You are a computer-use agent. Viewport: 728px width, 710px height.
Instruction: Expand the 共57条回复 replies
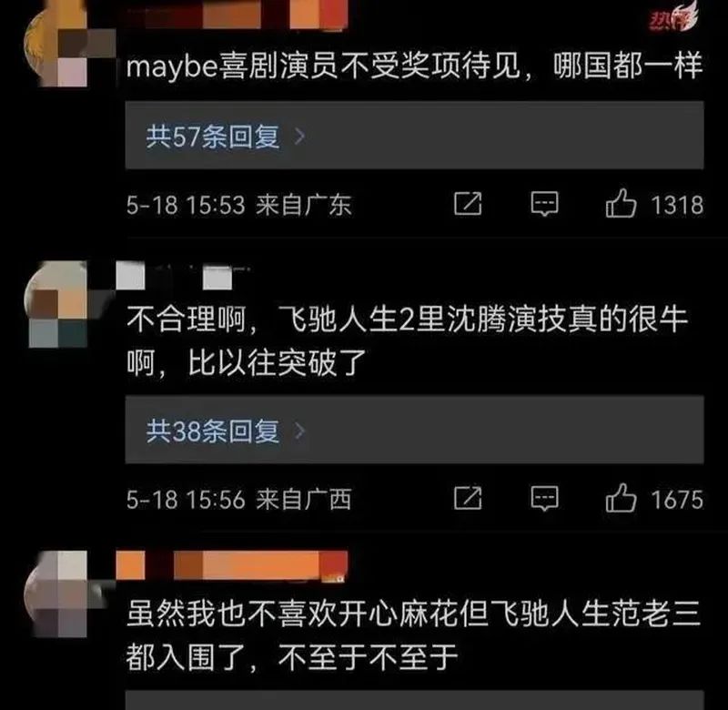click(x=414, y=135)
